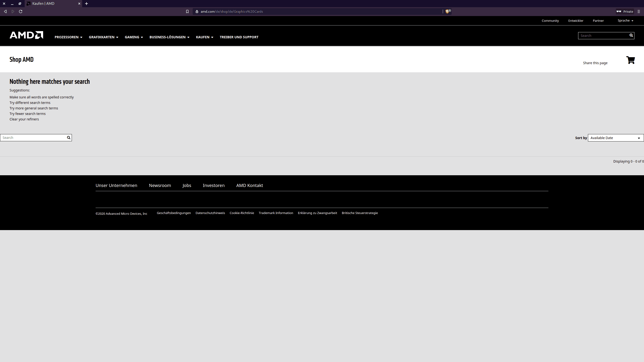The height and width of the screenshot is (362, 644).
Task: Open Partner link
Action: click(598, 21)
